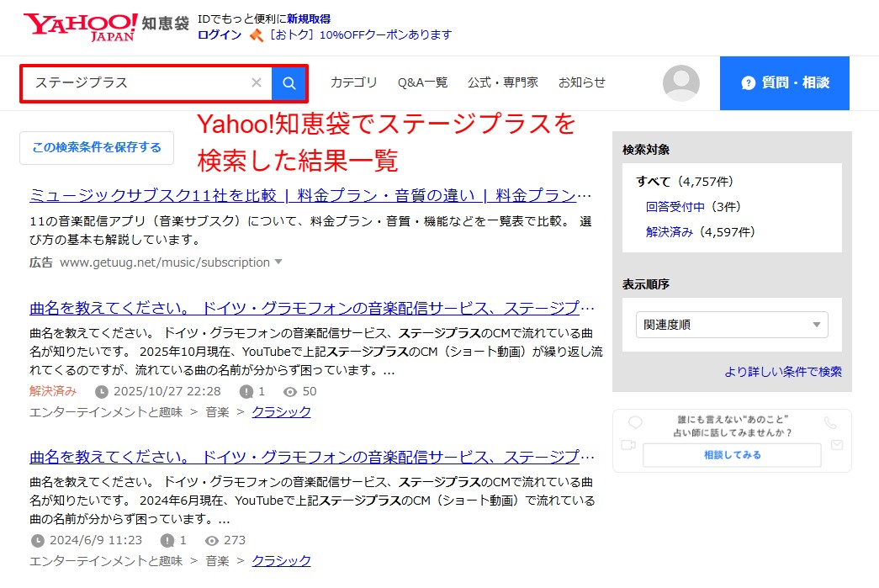The image size is (879, 588).
Task: Click この検索条件を保存する button
Action: (x=97, y=148)
